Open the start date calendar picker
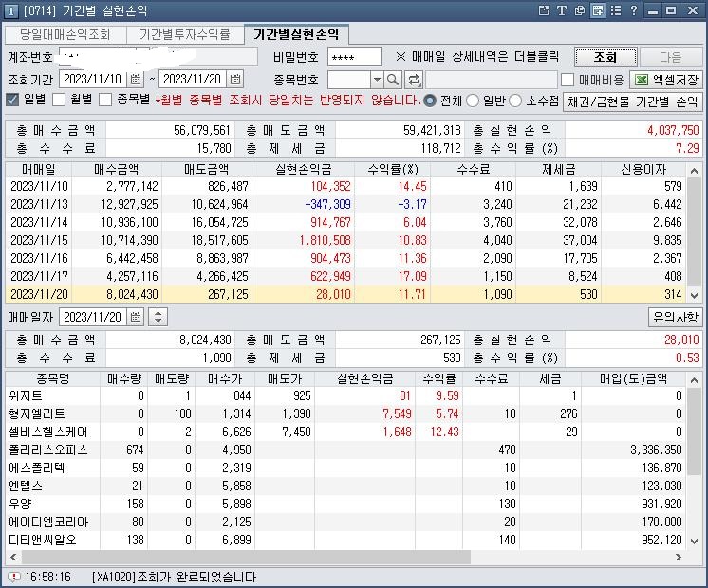The height and width of the screenshot is (588, 708). 136,79
